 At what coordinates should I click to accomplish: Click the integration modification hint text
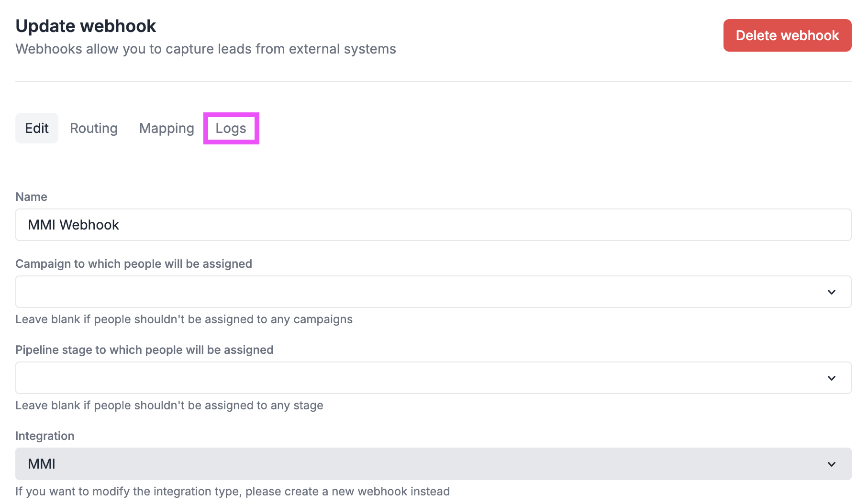coord(233,491)
